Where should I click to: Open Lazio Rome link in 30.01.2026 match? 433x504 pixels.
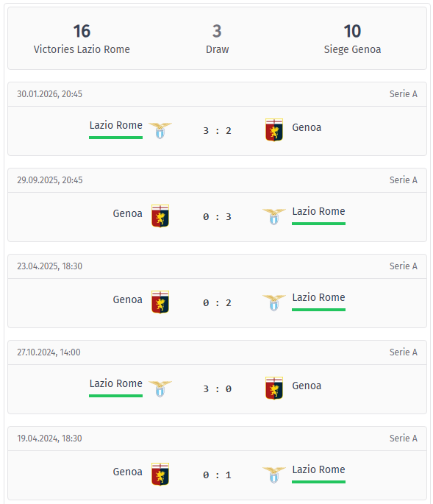pos(115,125)
